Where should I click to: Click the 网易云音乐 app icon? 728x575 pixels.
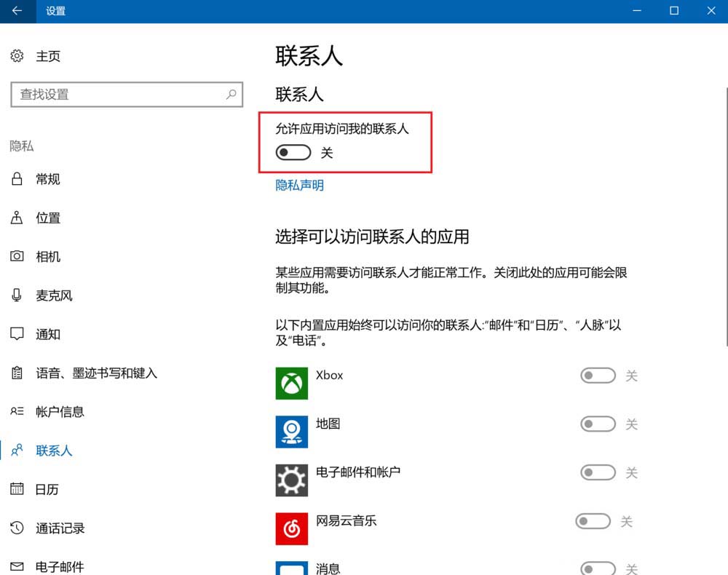pyautogui.click(x=291, y=528)
